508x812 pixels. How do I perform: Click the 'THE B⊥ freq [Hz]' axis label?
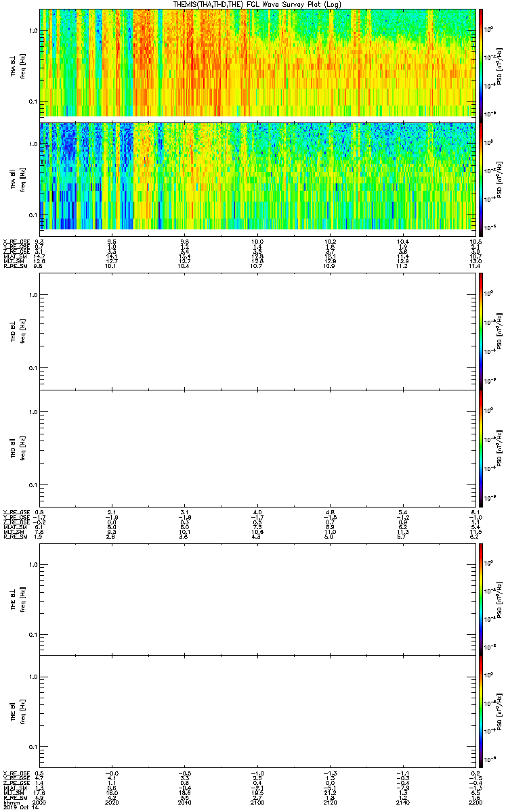tap(18, 598)
